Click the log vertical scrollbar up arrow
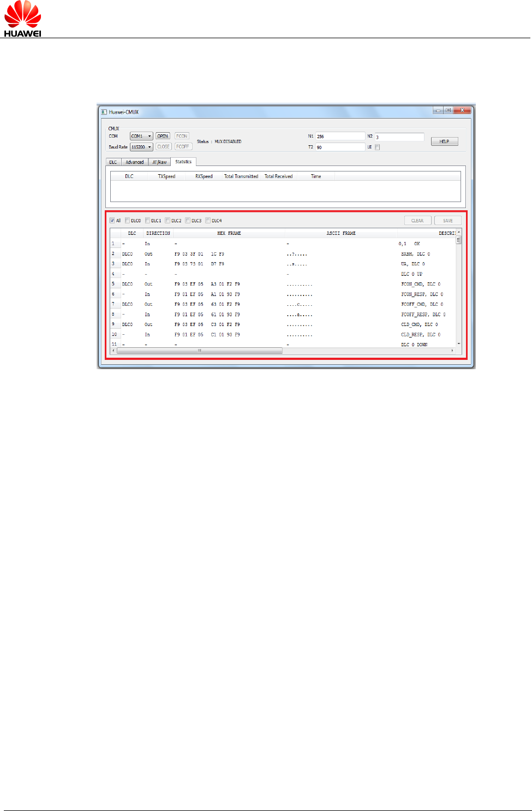The image size is (532, 811). [459, 233]
